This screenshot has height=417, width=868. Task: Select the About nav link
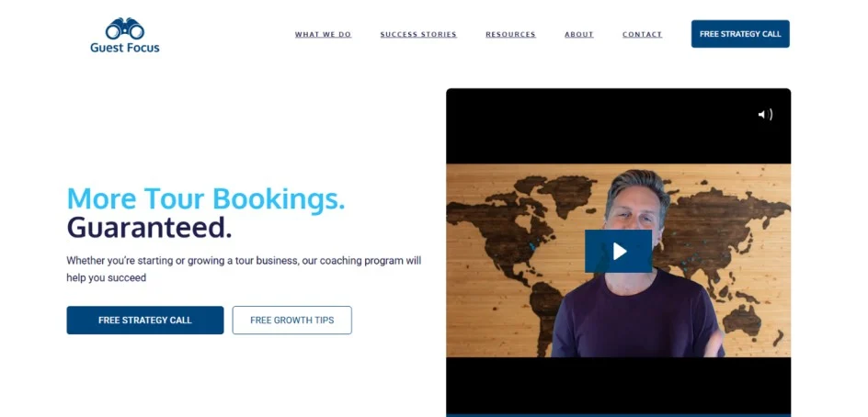click(579, 34)
